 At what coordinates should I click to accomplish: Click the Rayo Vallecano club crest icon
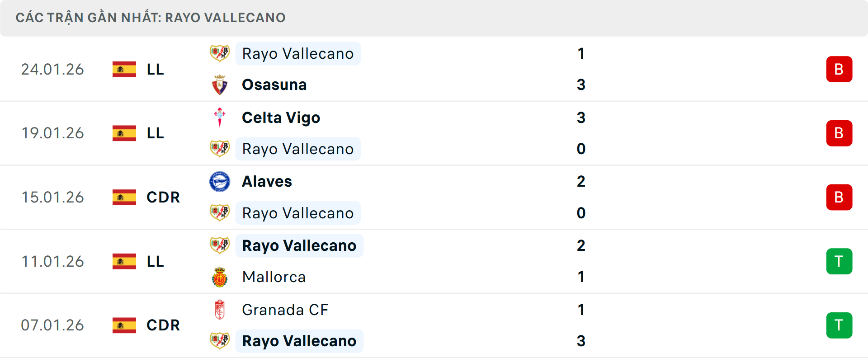coord(220,53)
